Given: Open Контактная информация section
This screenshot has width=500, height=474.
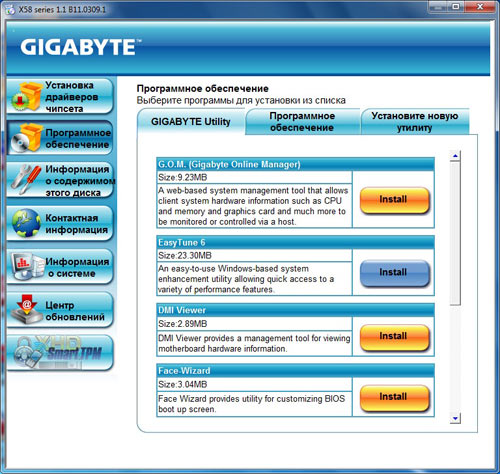Looking at the screenshot, I should pyautogui.click(x=60, y=224).
